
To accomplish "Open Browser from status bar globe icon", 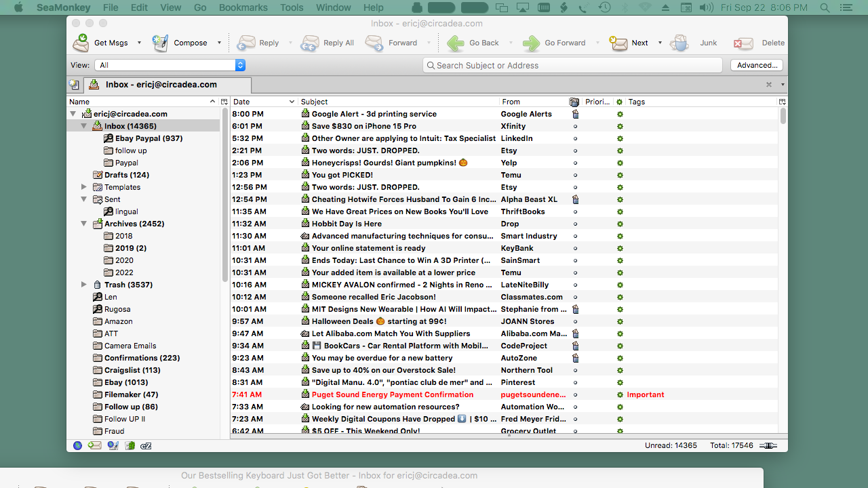I will point(78,445).
